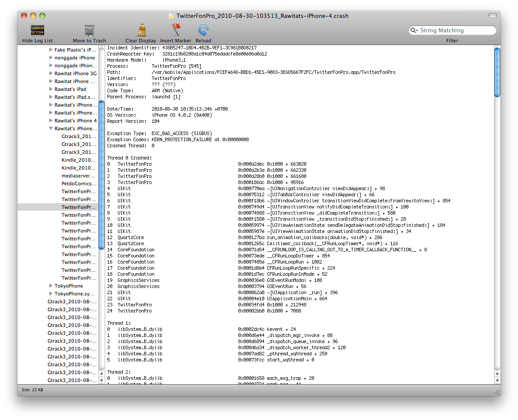This screenshot has height=420, width=518.
Task: Expand the Rawitat's iPad group
Action: [51, 89]
